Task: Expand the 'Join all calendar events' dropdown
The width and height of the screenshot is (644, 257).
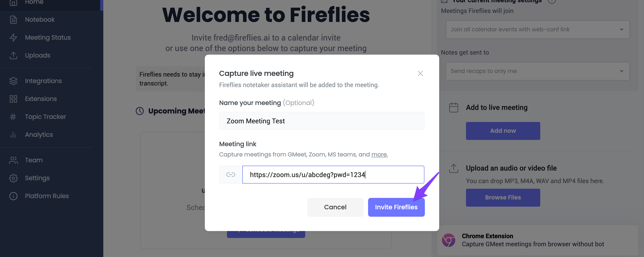Action: click(x=538, y=30)
